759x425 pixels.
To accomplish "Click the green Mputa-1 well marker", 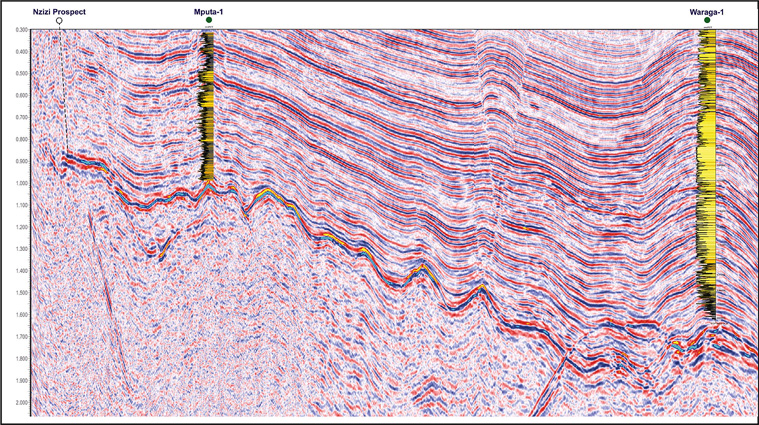I will click(x=208, y=20).
